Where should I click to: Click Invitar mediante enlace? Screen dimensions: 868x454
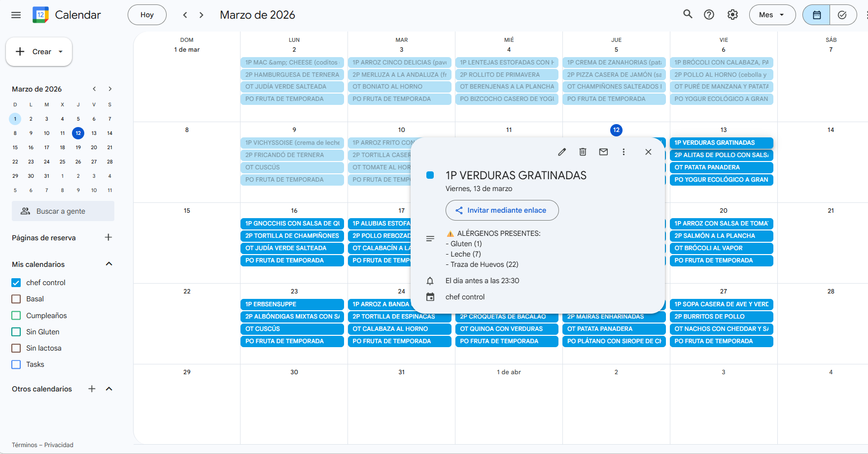click(502, 210)
